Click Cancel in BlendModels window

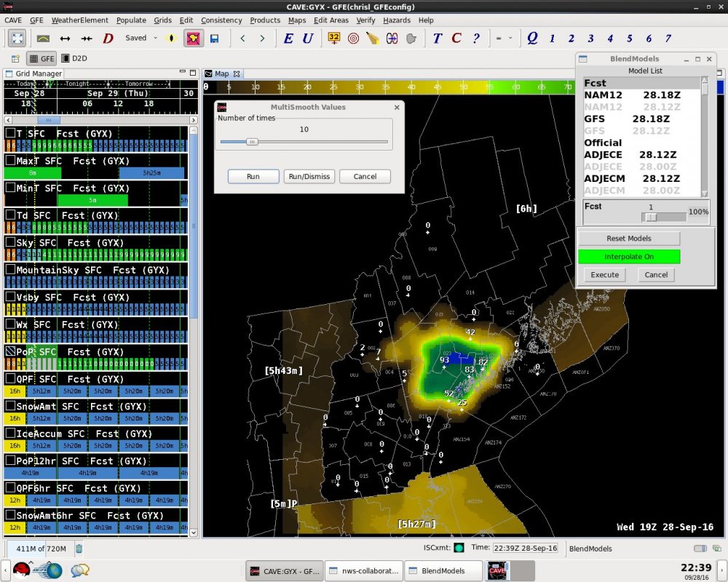656,275
